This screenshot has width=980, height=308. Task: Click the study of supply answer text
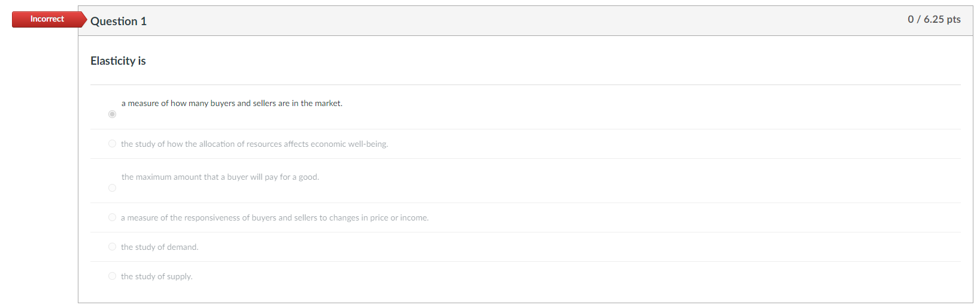156,276
